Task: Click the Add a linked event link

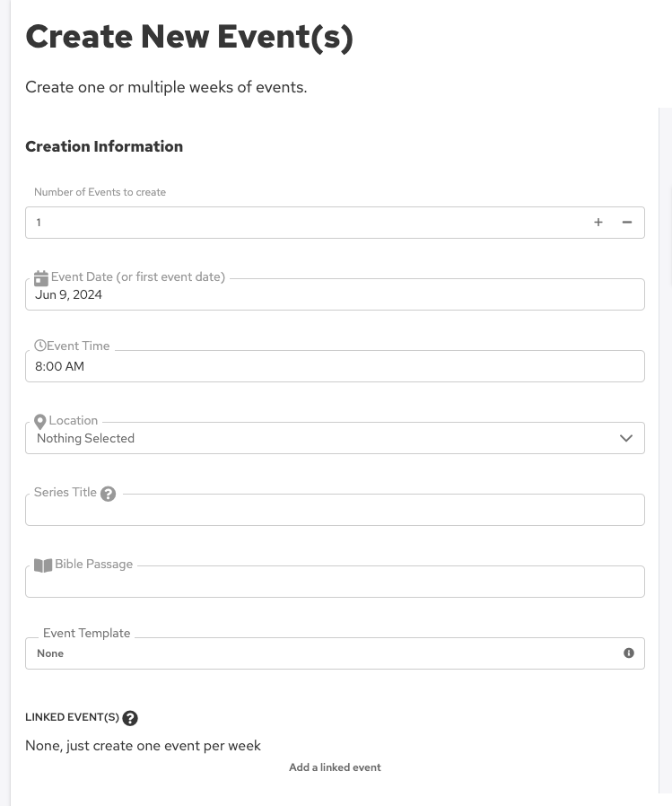Action: 335,767
